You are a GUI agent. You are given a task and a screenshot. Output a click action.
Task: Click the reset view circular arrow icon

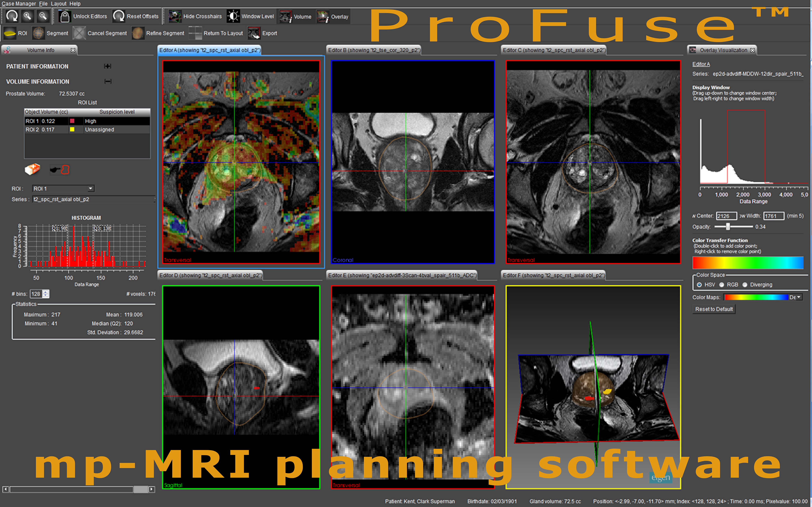point(12,16)
